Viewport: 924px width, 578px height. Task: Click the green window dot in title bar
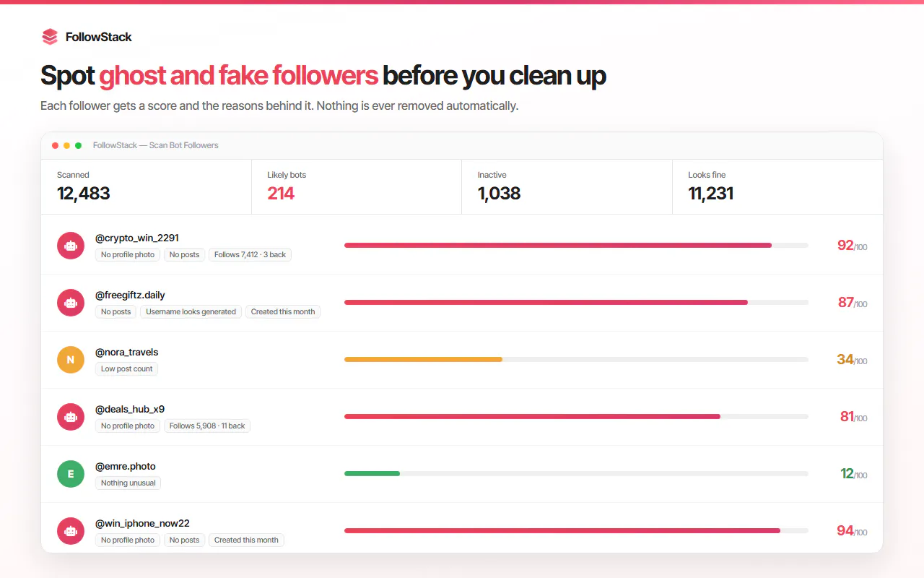pyautogui.click(x=78, y=145)
